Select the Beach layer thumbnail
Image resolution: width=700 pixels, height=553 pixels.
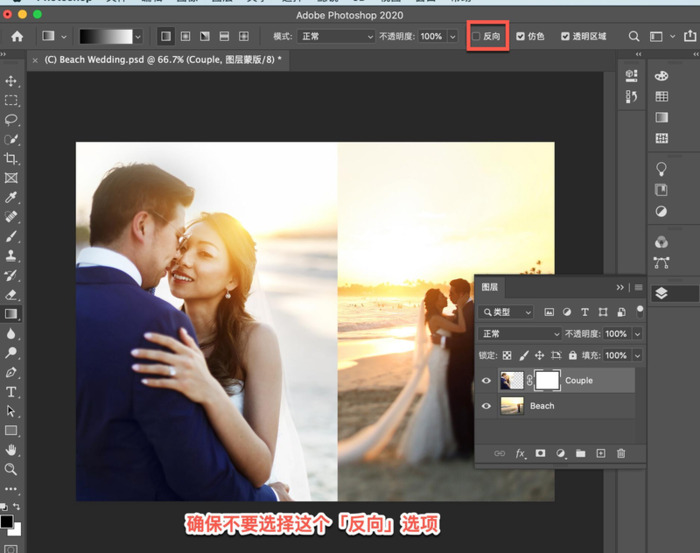512,406
